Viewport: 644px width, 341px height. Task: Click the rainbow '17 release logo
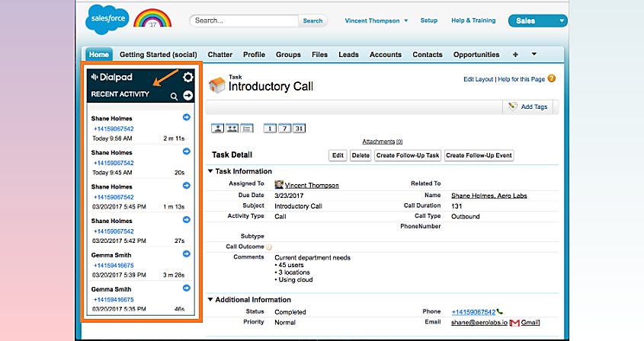(152, 19)
